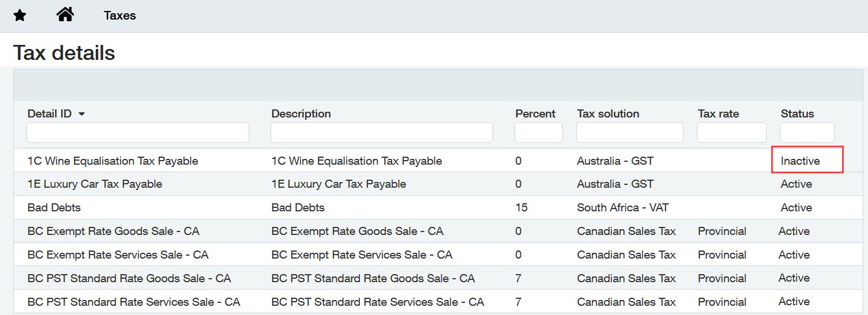Open the Taxes breadcrumb

click(x=120, y=16)
